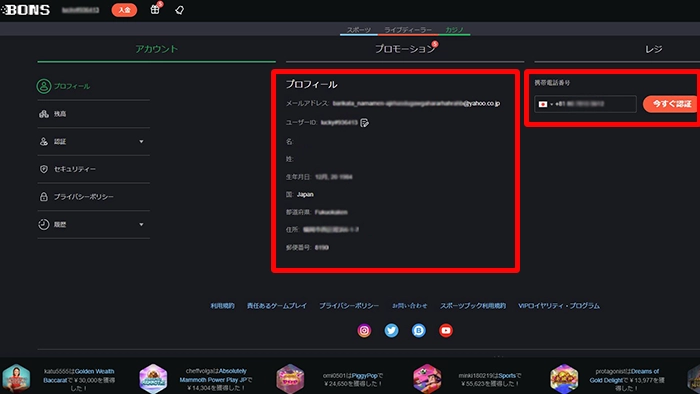Open the Twitter social icon
Viewport: 700px width, 394px height.
point(392,330)
